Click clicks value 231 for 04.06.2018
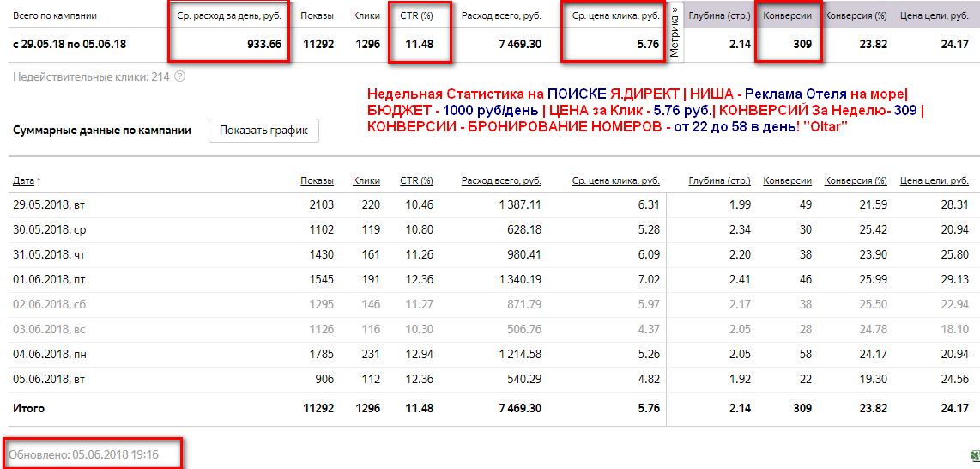The width and height of the screenshot is (980, 469). coord(371,355)
